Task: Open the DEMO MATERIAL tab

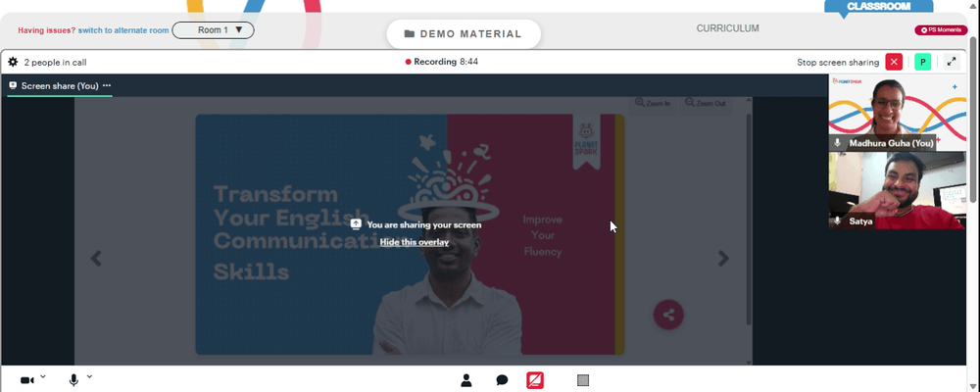Action: click(464, 33)
